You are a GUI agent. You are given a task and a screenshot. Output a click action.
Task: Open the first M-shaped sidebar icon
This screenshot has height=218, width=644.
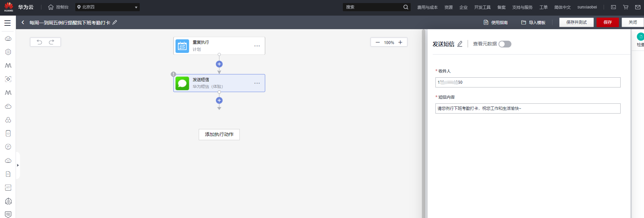8,65
